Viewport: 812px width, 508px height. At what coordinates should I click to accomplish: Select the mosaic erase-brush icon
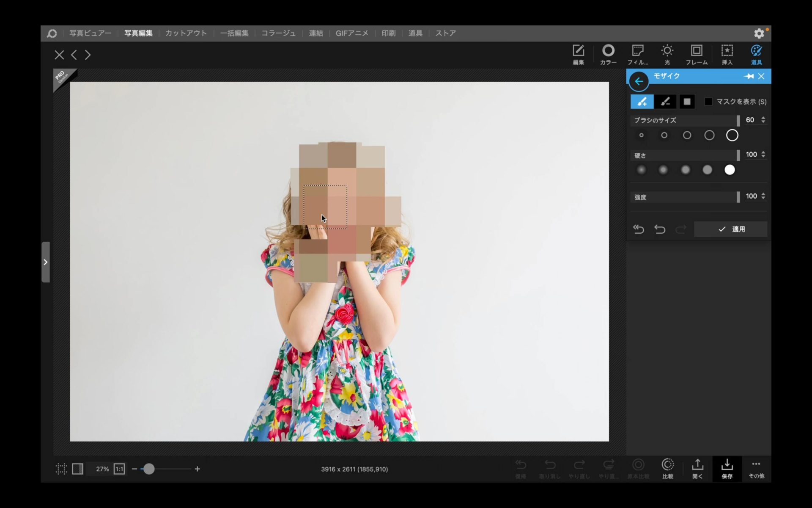pyautogui.click(x=665, y=102)
